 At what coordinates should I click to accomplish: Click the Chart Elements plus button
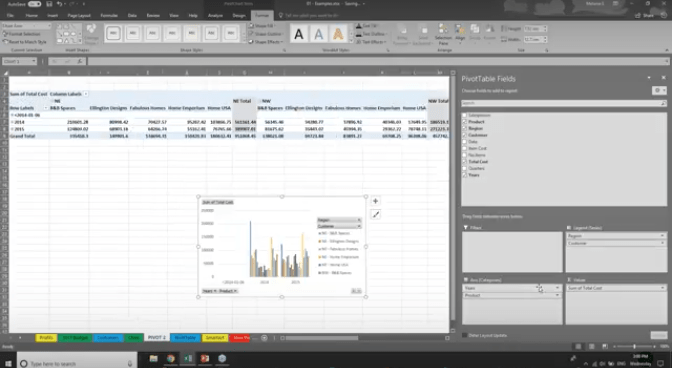(376, 201)
